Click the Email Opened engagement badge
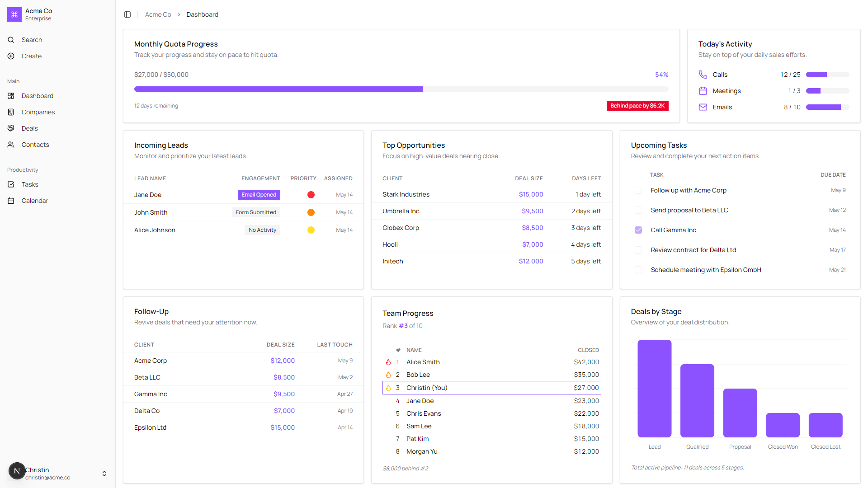This screenshot has height=488, width=868. click(259, 195)
